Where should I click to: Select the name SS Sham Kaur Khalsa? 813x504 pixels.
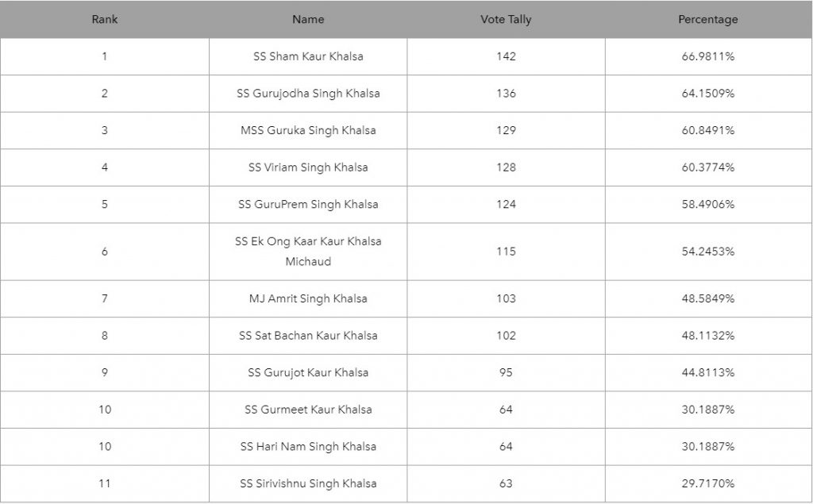pos(308,56)
